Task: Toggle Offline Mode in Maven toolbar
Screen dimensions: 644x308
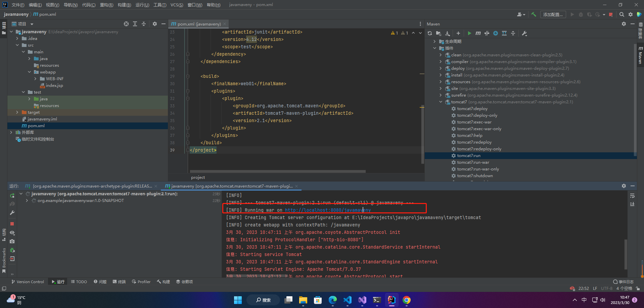Action: click(487, 33)
